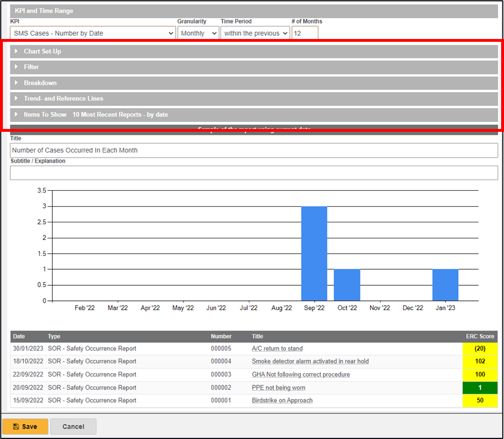Open the Time Period dropdown
This screenshot has height=439, width=504.
coord(255,33)
